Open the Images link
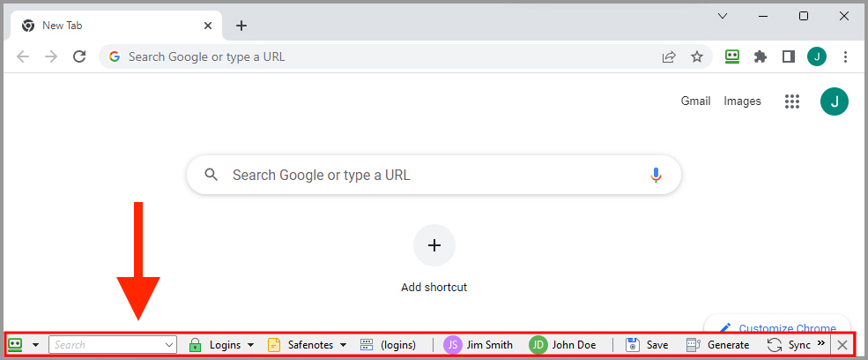The width and height of the screenshot is (868, 360). point(742,101)
